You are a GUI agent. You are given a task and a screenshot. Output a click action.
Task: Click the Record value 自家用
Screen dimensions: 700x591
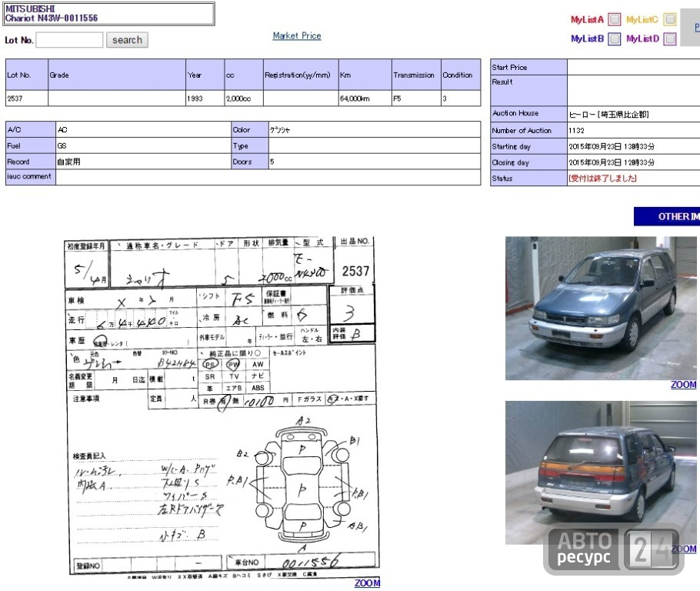(68, 162)
